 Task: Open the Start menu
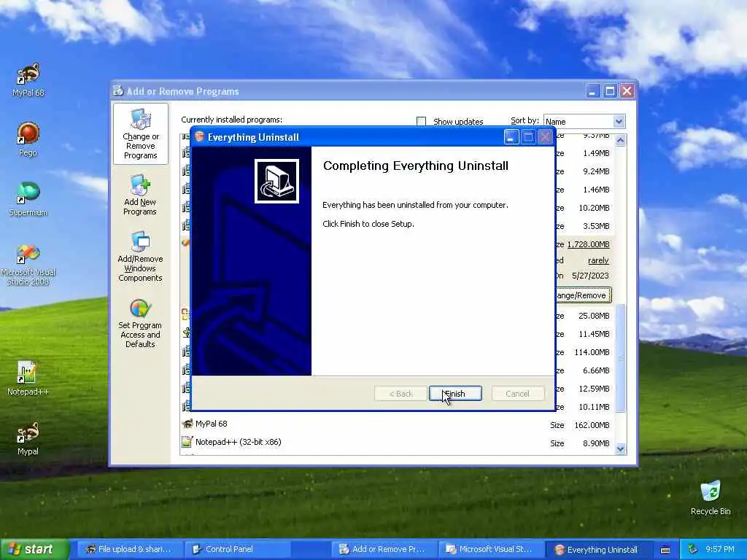[34, 550]
